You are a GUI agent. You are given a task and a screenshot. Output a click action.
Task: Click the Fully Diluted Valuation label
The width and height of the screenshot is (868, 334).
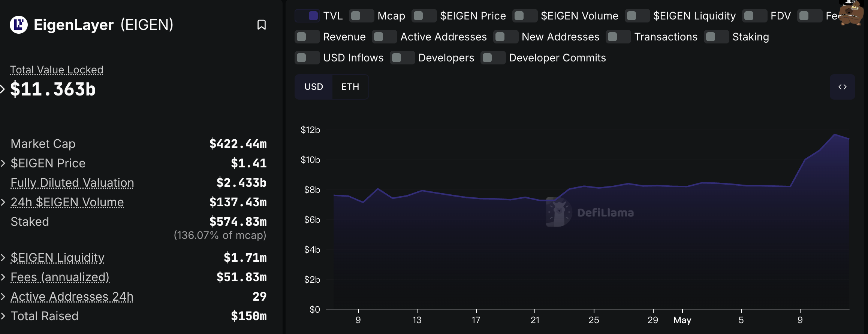coord(72,183)
